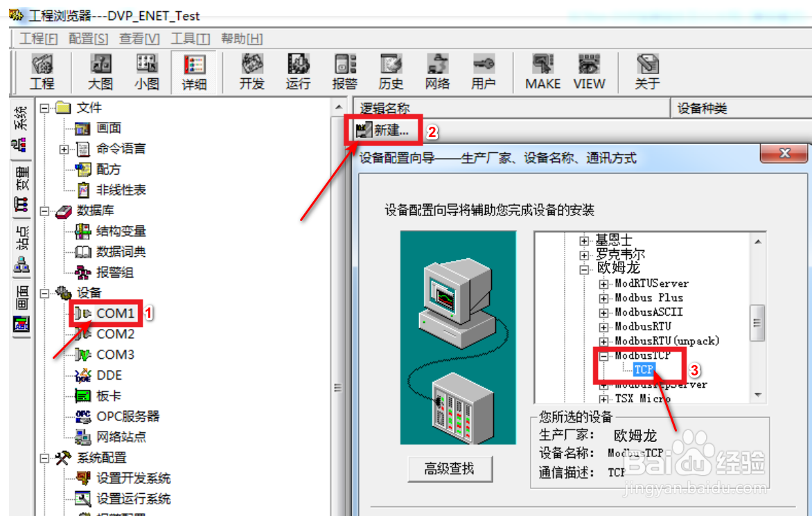Image resolution: width=812 pixels, height=516 pixels.
Task: Open the 配置[S] menu
Action: click(89, 39)
